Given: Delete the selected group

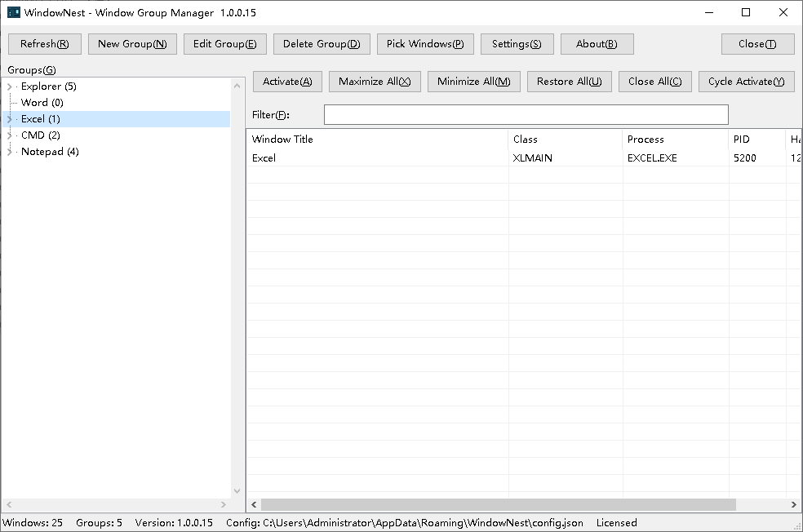Looking at the screenshot, I should (322, 44).
